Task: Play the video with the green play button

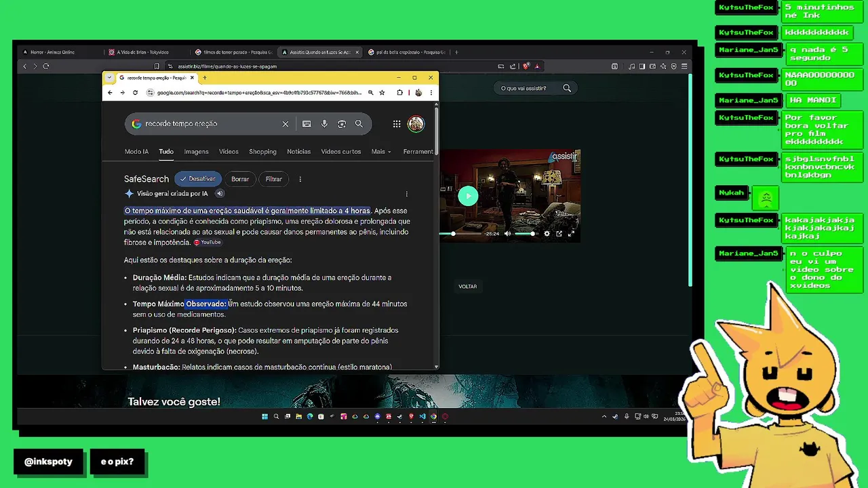Action: pos(468,196)
